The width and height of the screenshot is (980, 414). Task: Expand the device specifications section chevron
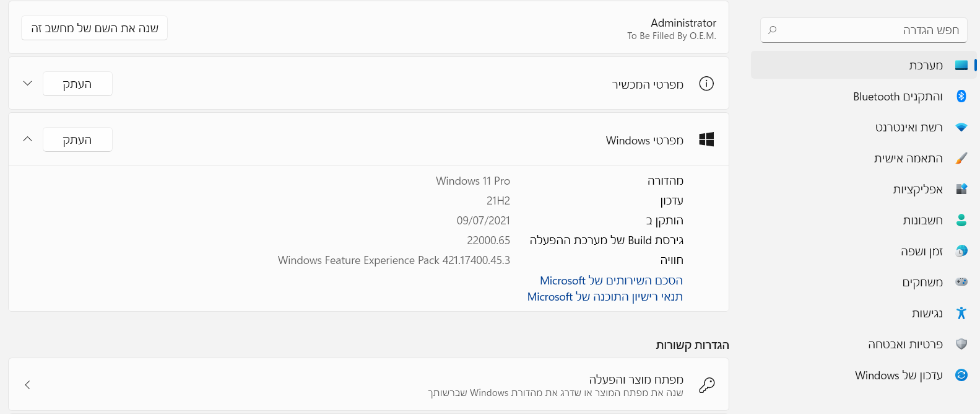pyautogui.click(x=27, y=83)
